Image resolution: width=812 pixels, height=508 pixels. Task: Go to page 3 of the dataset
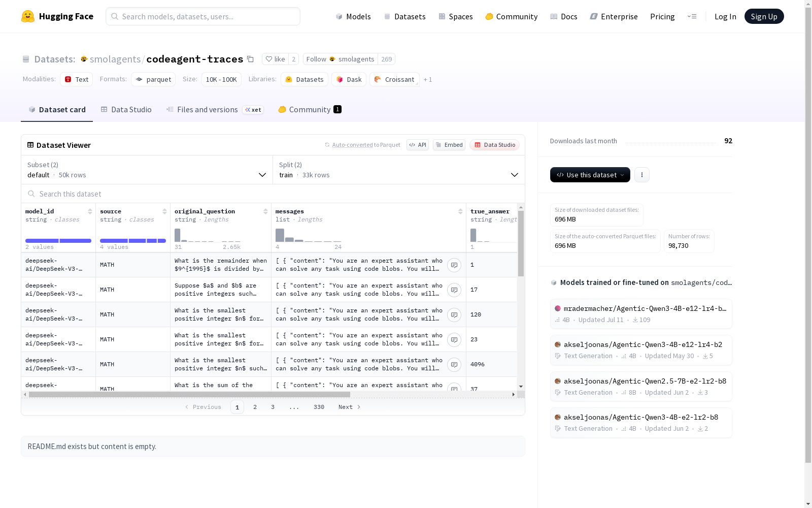(273, 407)
